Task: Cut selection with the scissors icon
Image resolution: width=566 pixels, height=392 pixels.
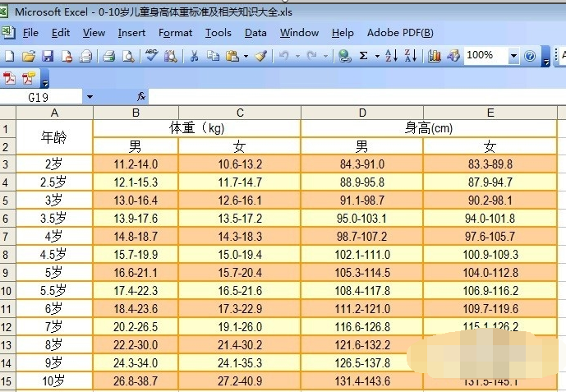Action: 194,56
